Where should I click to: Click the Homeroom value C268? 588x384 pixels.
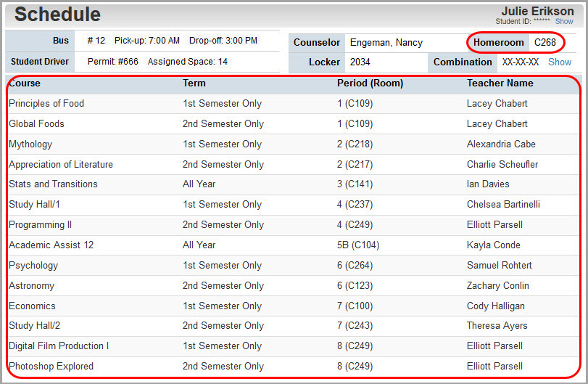[545, 43]
